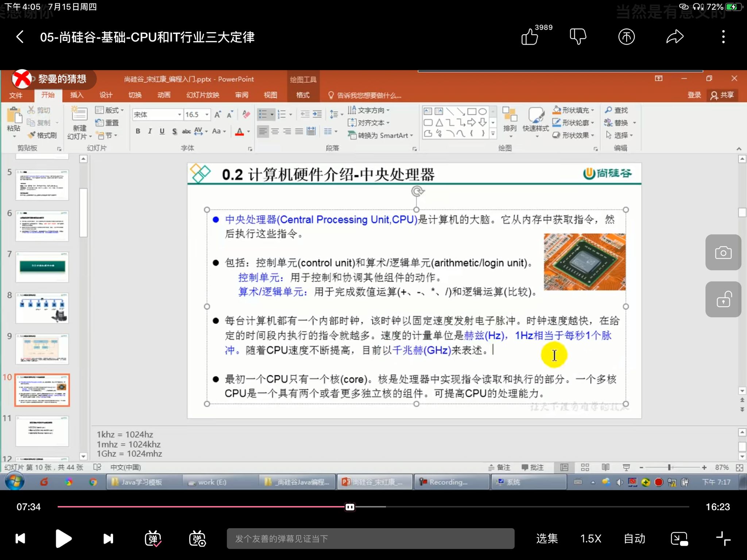Open the 选集 episode list
The height and width of the screenshot is (560, 747).
547,538
